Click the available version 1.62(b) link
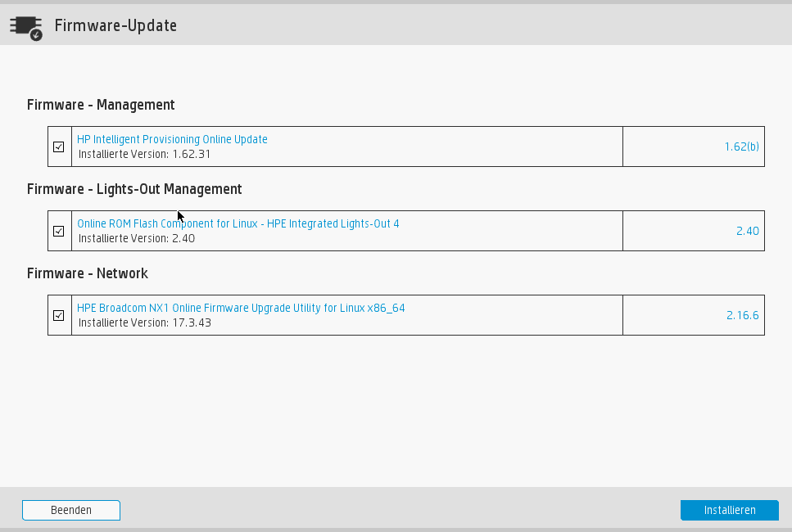792x532 pixels. [741, 147]
